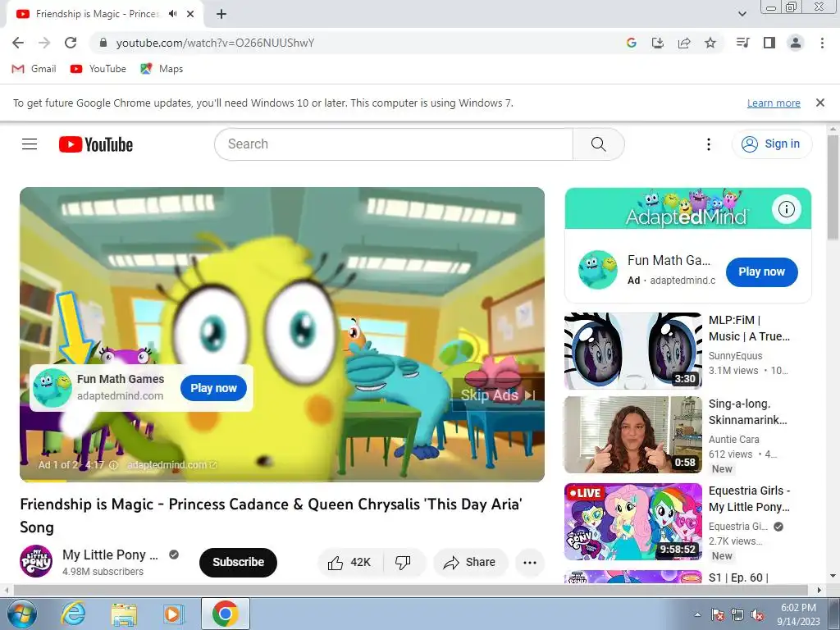Open the Chrome profile avatar
The image size is (840, 630).
click(796, 43)
